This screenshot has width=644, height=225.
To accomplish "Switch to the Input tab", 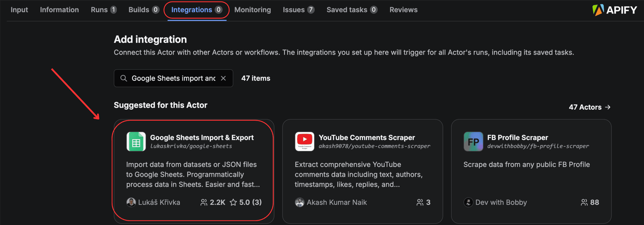I will click(x=19, y=10).
